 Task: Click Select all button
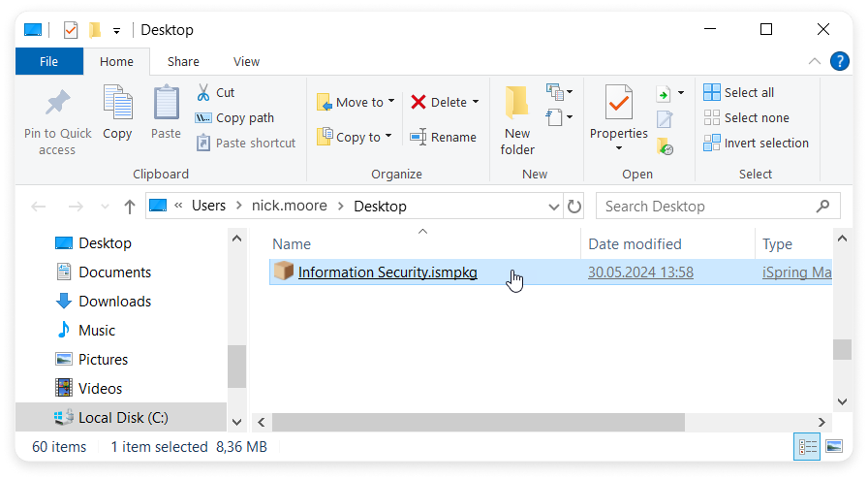coord(739,92)
